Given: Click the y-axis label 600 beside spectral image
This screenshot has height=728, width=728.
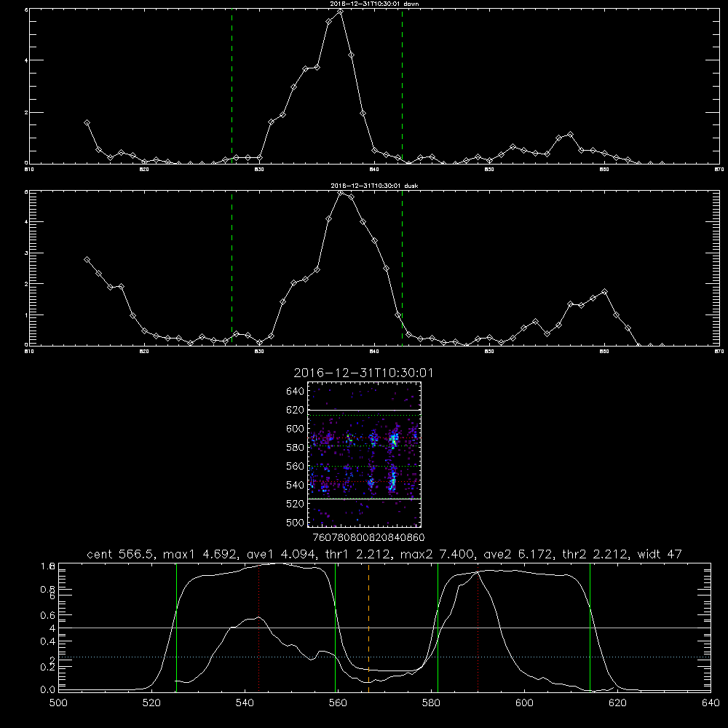Looking at the screenshot, I should click(295, 429).
